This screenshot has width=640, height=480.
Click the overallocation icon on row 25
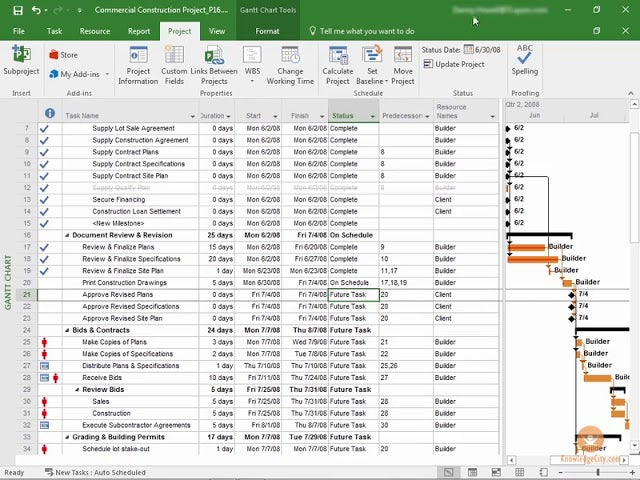click(44, 342)
